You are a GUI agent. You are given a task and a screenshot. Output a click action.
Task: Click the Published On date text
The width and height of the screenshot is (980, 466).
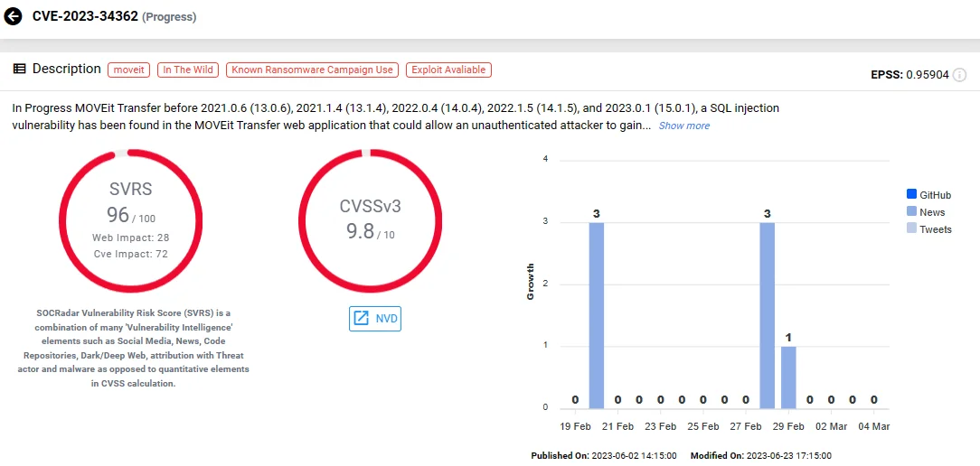pos(604,456)
